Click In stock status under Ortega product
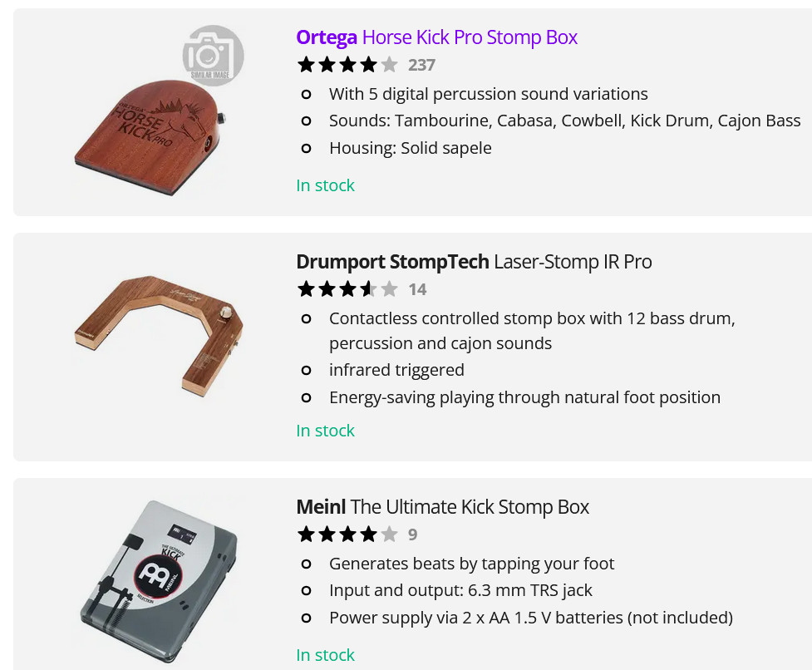 325,185
